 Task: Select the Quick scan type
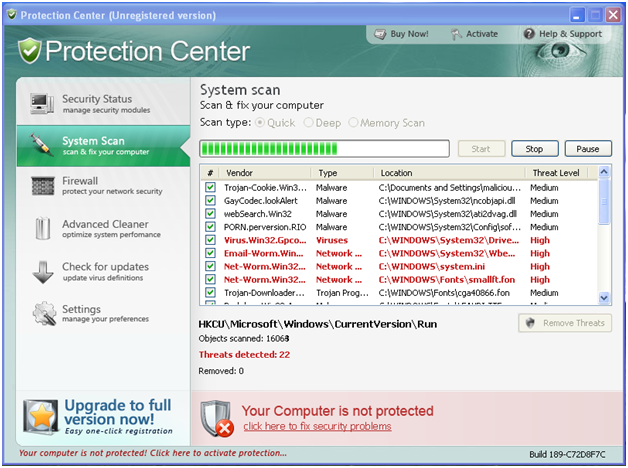coord(260,123)
